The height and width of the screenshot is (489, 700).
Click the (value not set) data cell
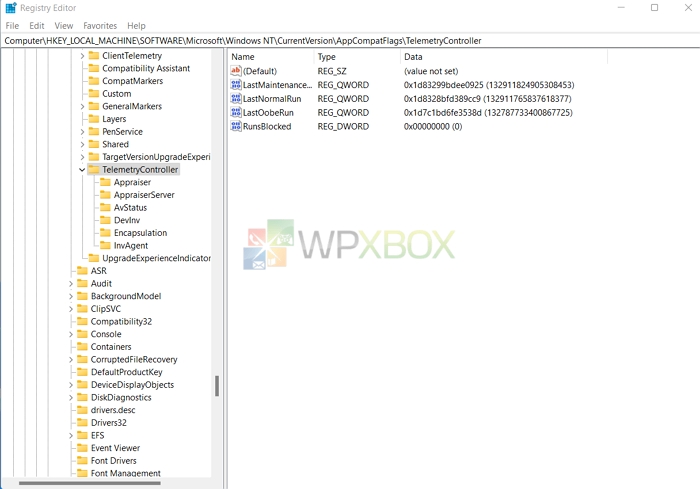tap(431, 71)
